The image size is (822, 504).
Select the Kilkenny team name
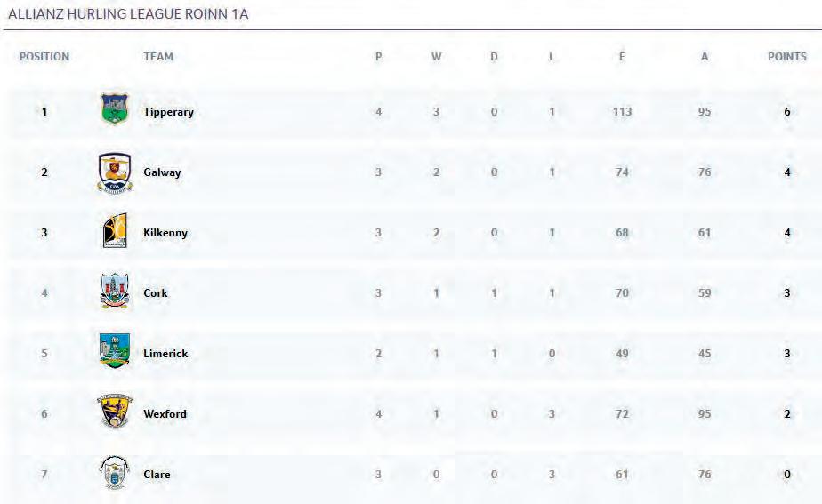tap(165, 233)
